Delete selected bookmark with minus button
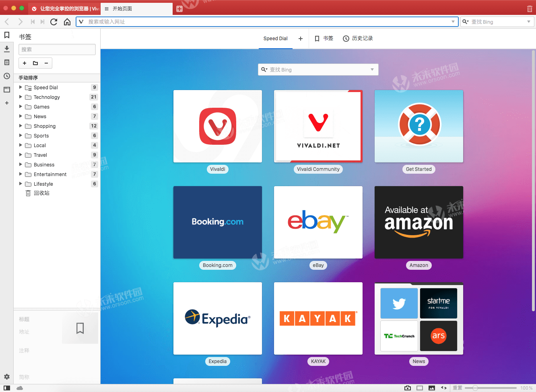Viewport: 536px width, 392px height. tap(46, 63)
